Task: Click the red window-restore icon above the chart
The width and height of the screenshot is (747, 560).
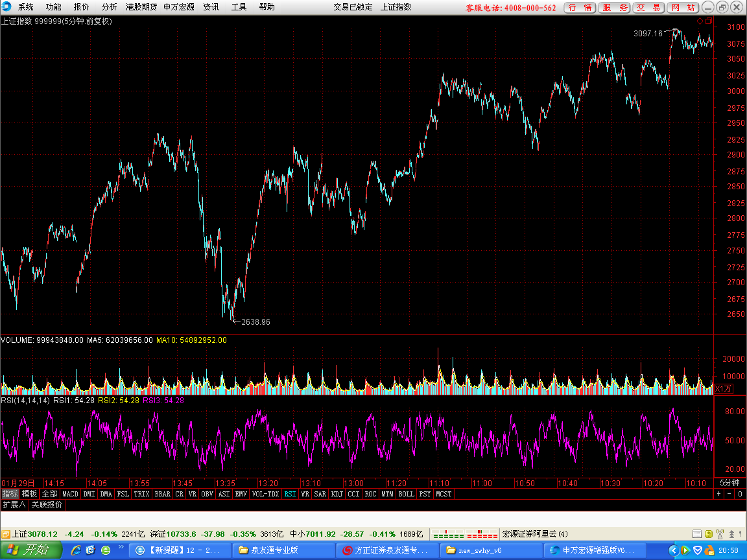Action: pyautogui.click(x=709, y=21)
